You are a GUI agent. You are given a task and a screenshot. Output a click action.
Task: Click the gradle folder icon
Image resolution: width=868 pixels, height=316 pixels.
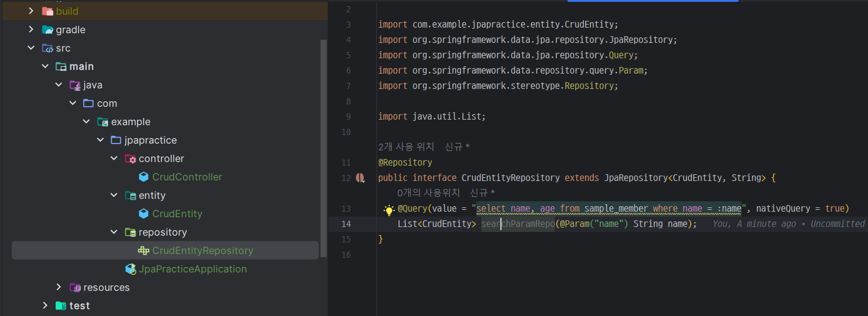point(47,29)
